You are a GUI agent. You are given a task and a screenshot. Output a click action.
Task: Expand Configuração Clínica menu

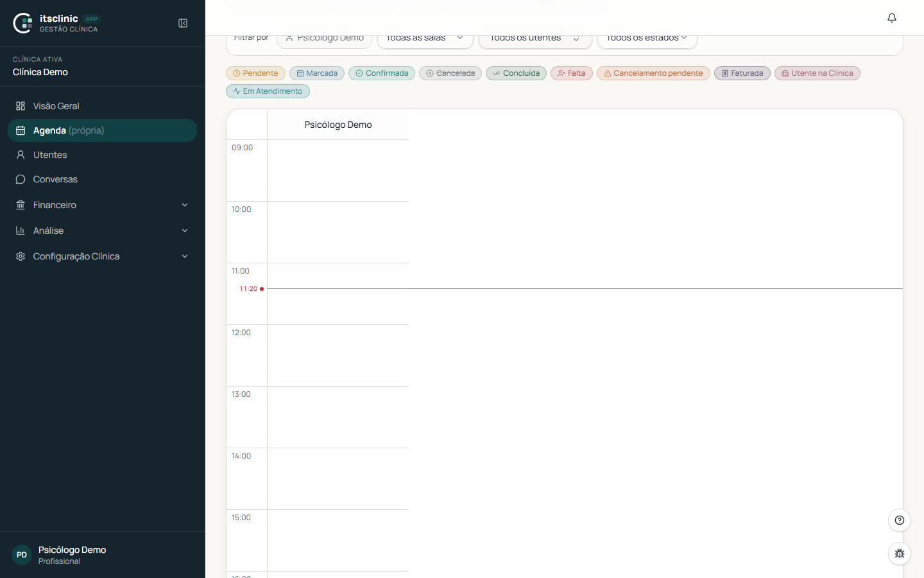pos(103,256)
